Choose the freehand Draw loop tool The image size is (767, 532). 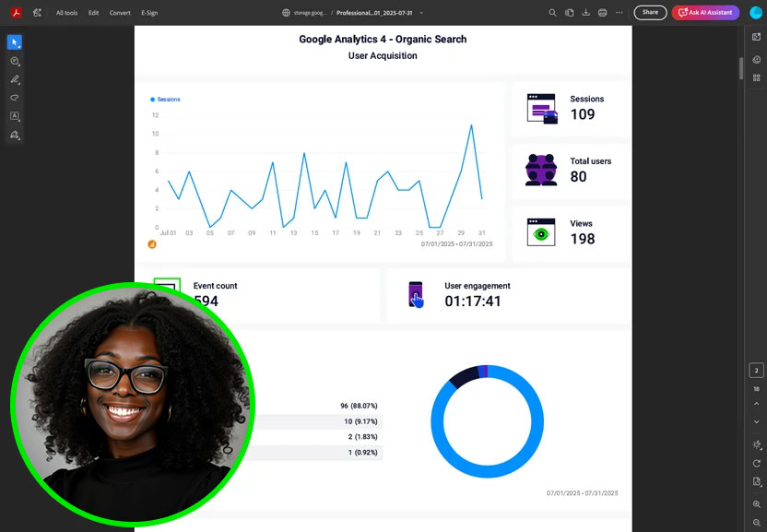click(x=15, y=98)
